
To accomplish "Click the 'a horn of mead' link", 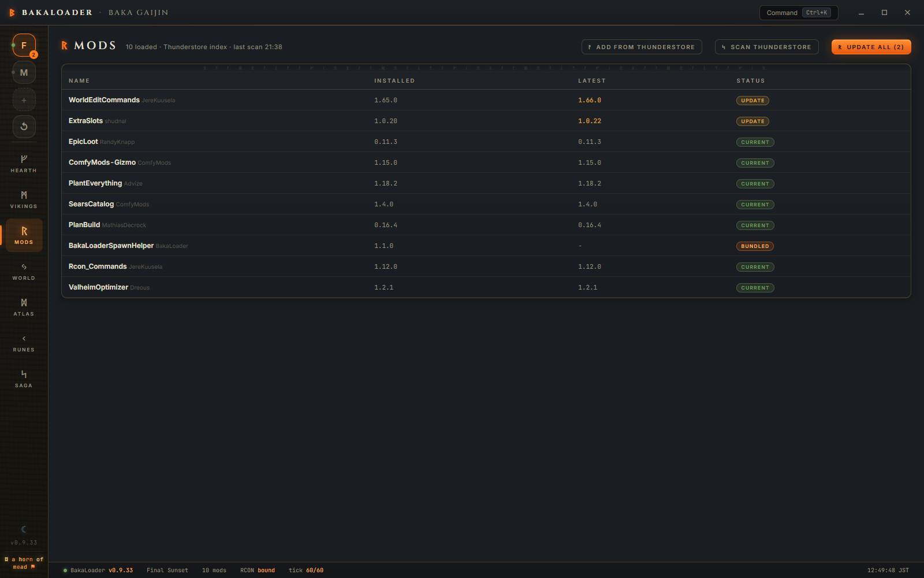I will 24,563.
